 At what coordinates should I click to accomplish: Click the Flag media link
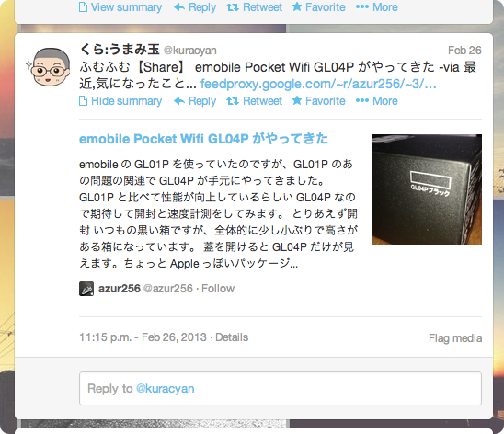click(x=455, y=338)
